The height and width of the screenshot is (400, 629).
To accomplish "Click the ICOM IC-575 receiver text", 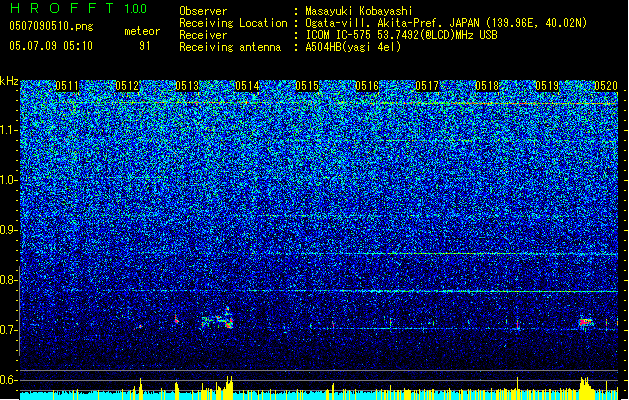I will click(401, 35).
